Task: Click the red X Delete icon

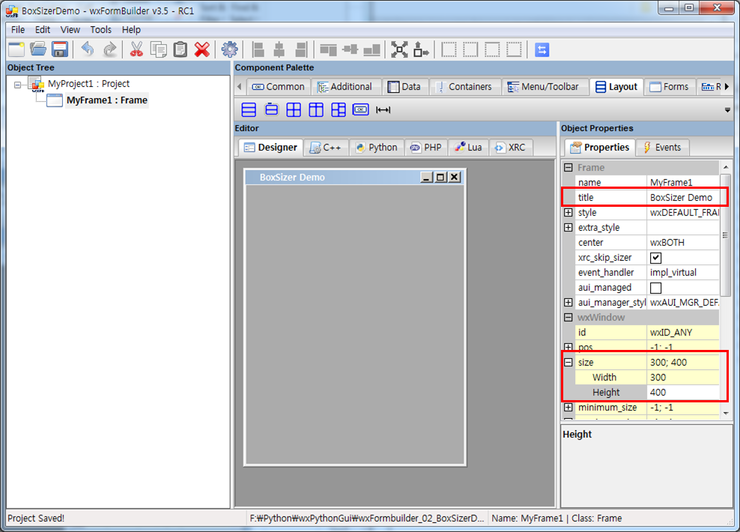Action: coord(202,49)
